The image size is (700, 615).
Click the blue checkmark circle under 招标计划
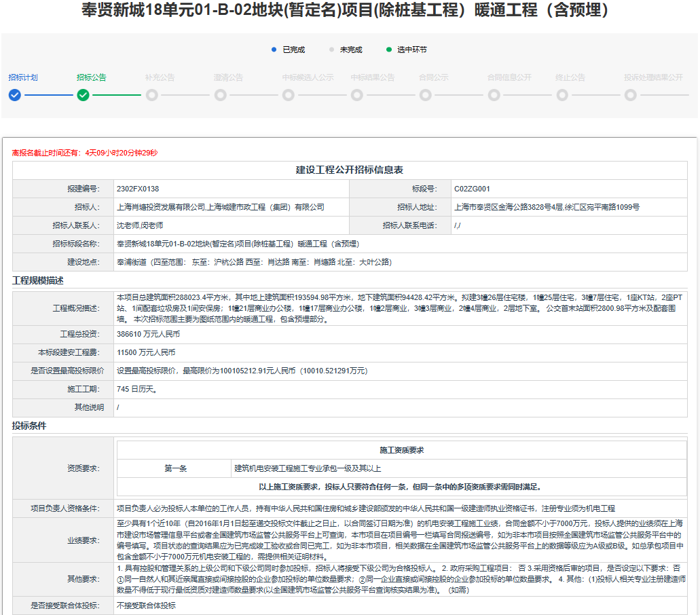click(15, 95)
